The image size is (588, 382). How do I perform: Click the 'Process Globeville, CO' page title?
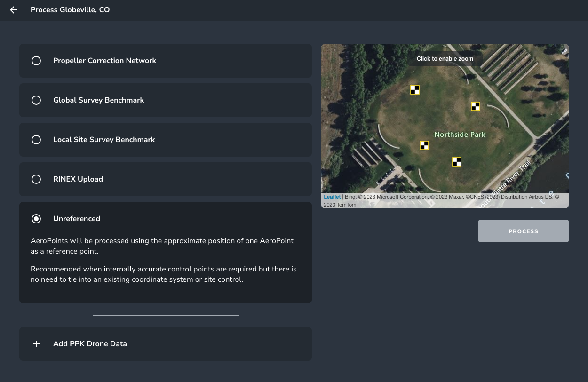point(70,10)
